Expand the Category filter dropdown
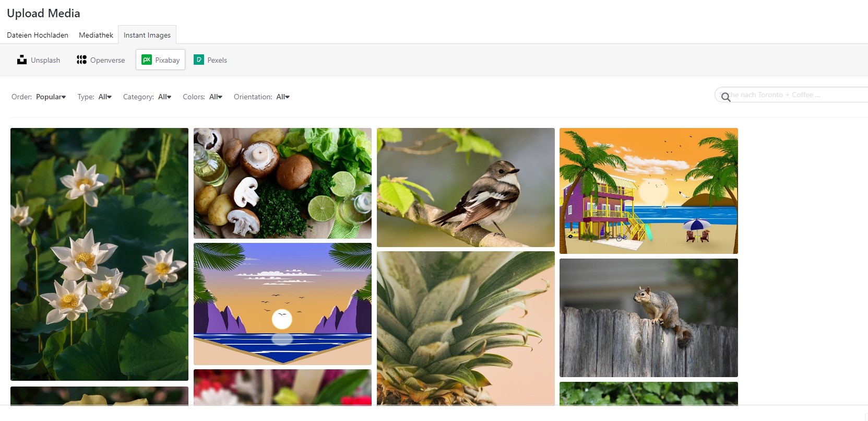The width and height of the screenshot is (868, 421). (x=164, y=97)
